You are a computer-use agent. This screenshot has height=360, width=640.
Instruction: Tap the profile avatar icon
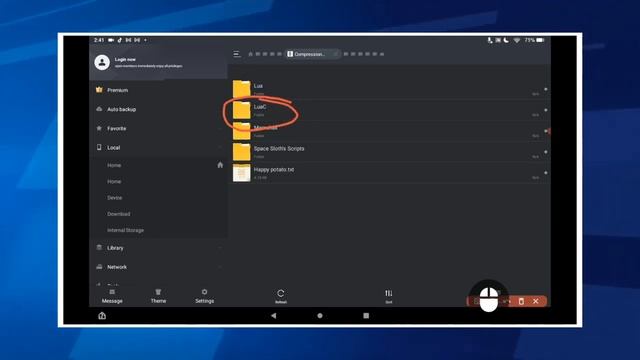pyautogui.click(x=102, y=62)
